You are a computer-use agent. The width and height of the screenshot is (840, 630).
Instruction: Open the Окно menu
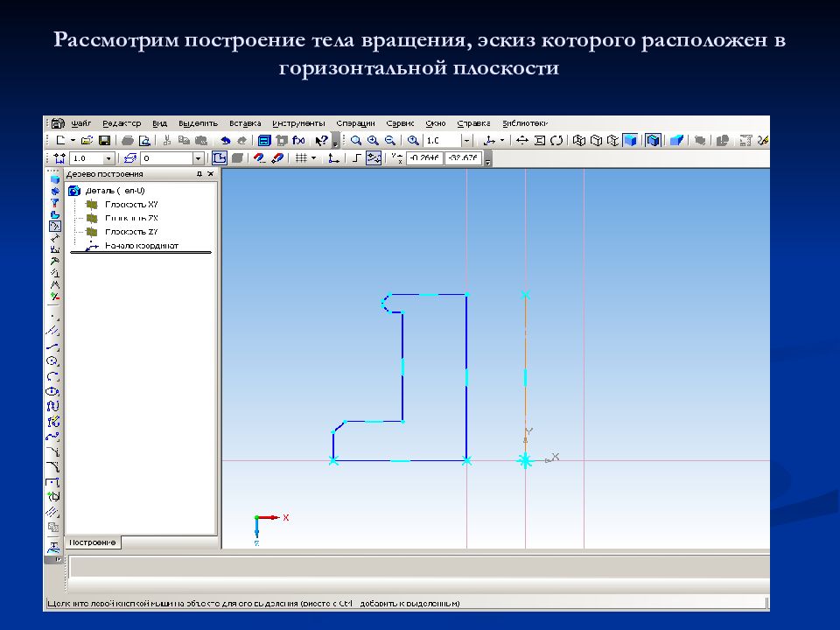[436, 123]
